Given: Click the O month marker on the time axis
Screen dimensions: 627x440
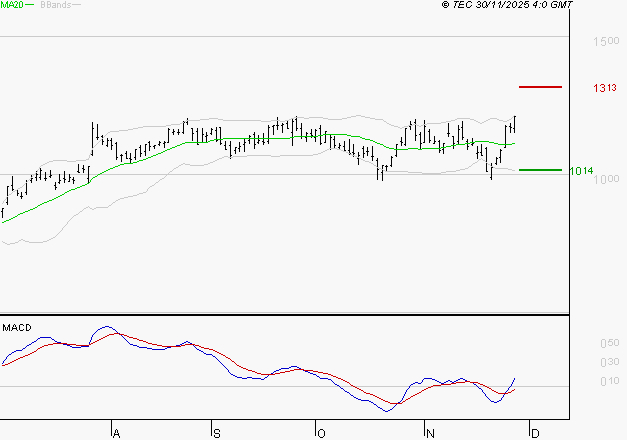Looking at the screenshot, I should [321, 434].
